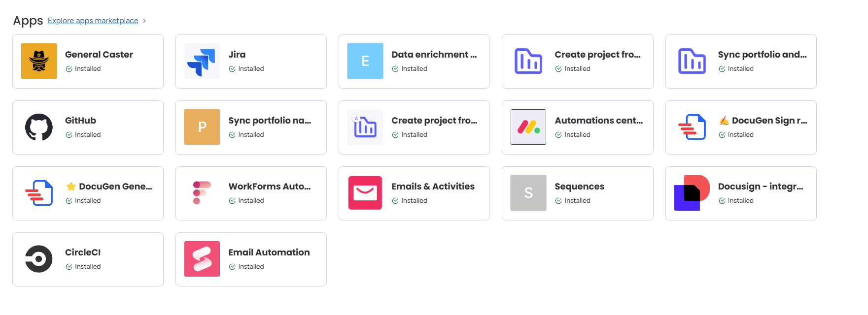Click the installed checkmark under Sequences
Viewport: 868px width, 315px height.
point(558,201)
